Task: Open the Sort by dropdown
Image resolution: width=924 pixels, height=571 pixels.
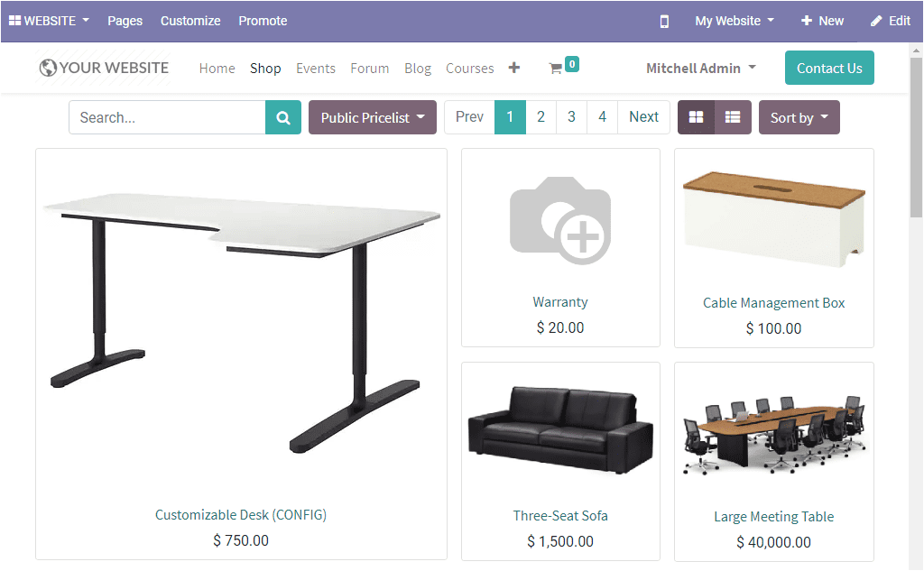Action: (799, 117)
